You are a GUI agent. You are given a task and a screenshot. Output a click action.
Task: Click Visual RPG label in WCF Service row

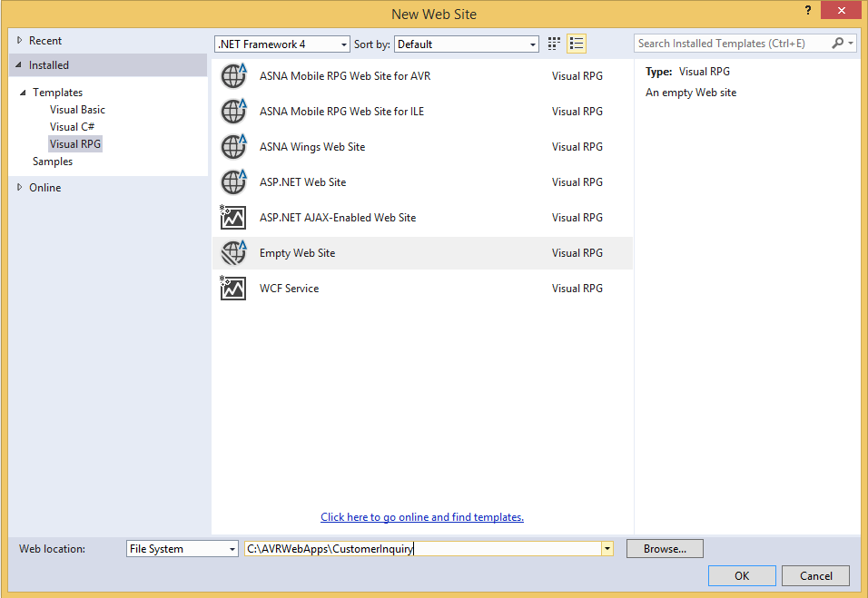click(577, 289)
